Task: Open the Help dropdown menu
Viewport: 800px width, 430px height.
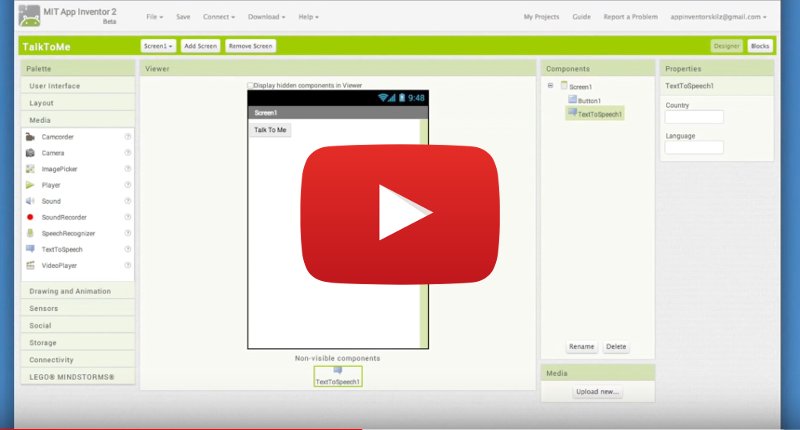Action: (308, 17)
